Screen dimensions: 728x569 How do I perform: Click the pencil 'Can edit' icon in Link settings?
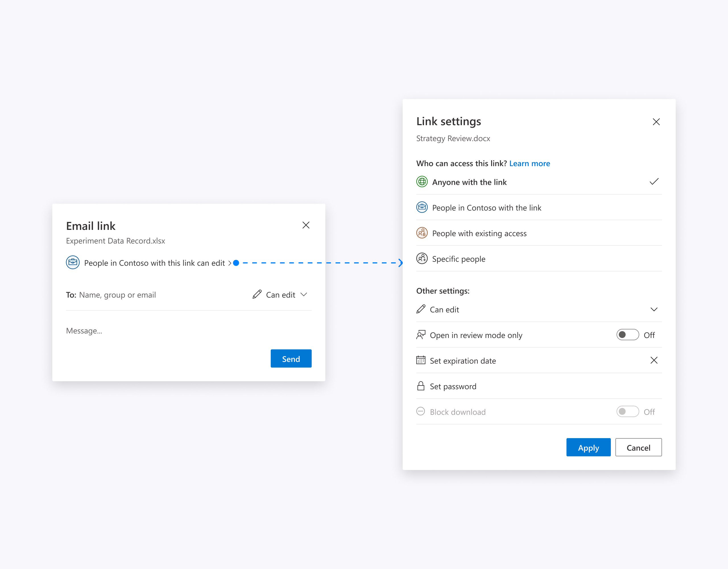click(x=423, y=309)
